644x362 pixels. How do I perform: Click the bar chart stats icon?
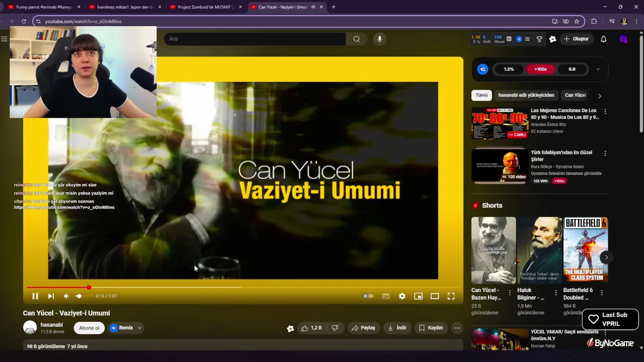509,39
